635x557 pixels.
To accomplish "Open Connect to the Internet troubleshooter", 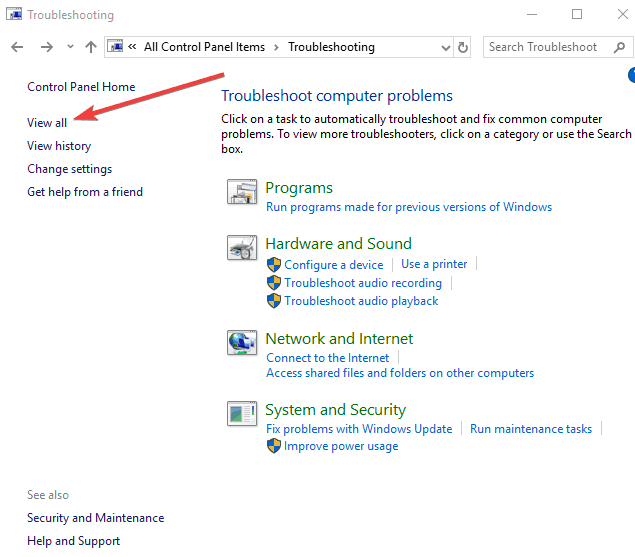I will point(328,358).
